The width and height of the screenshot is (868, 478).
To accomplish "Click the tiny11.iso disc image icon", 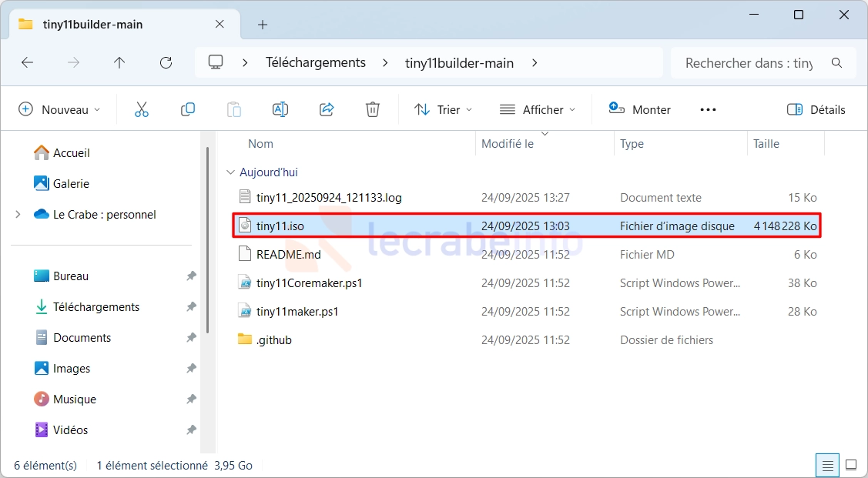I will [x=245, y=226].
